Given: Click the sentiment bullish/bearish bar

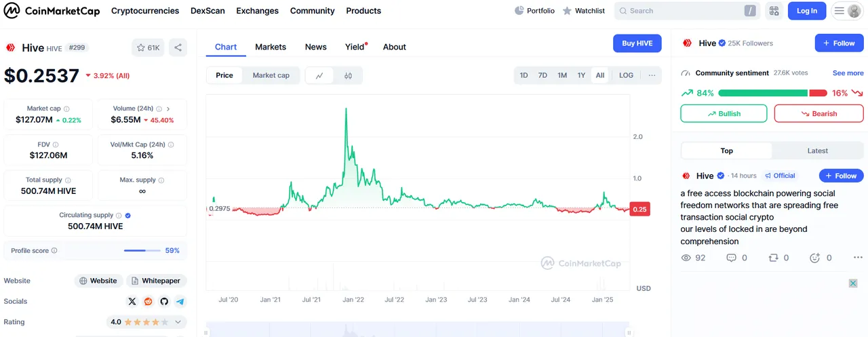Looking at the screenshot, I should pos(772,93).
